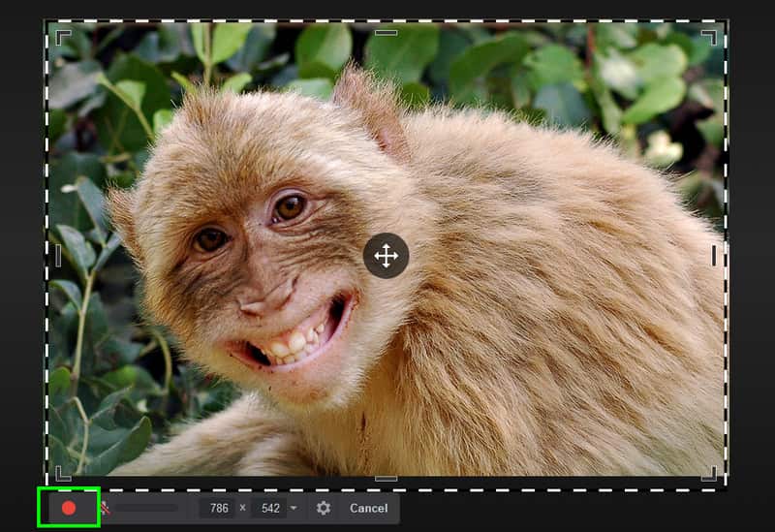Viewport: 775px width, 532px height.
Task: Open recording settings gear icon
Action: pyautogui.click(x=324, y=508)
